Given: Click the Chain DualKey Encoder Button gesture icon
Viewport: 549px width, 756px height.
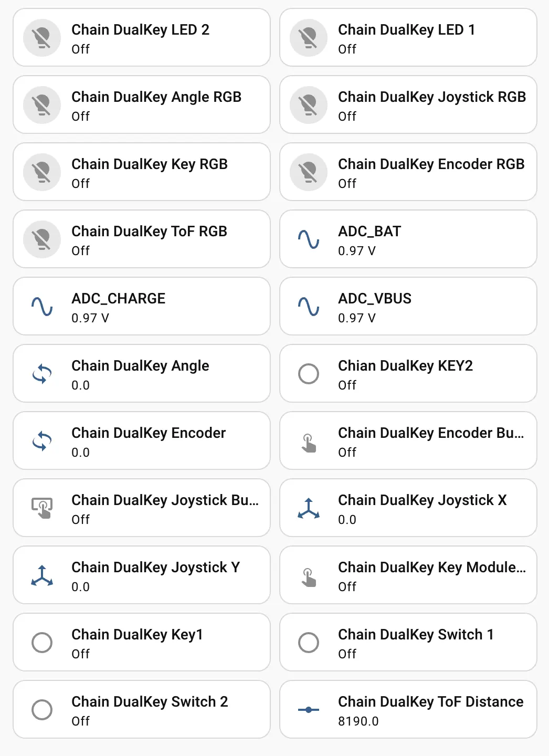Looking at the screenshot, I should (x=309, y=441).
